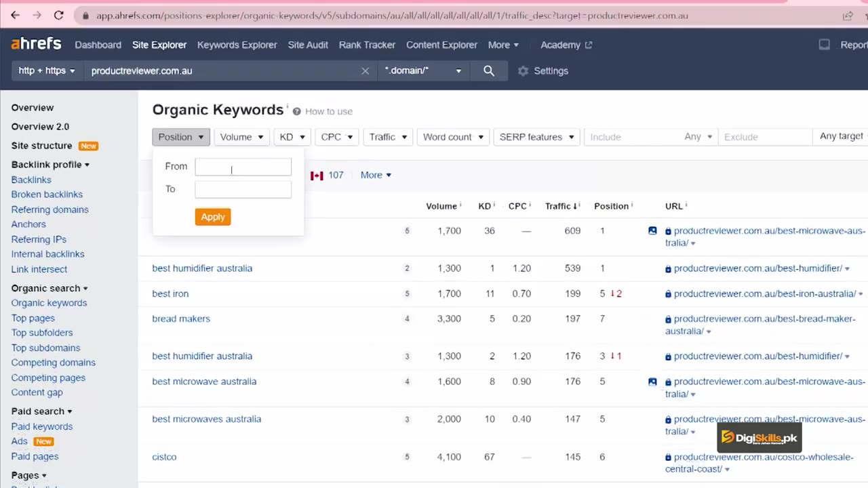This screenshot has width=868, height=488.
Task: Click the Apply button
Action: 213,217
